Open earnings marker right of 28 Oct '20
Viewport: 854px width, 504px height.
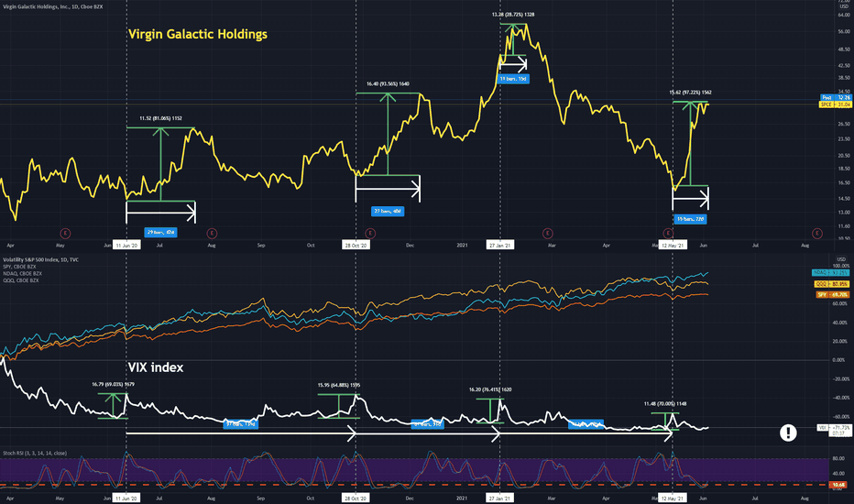point(370,233)
